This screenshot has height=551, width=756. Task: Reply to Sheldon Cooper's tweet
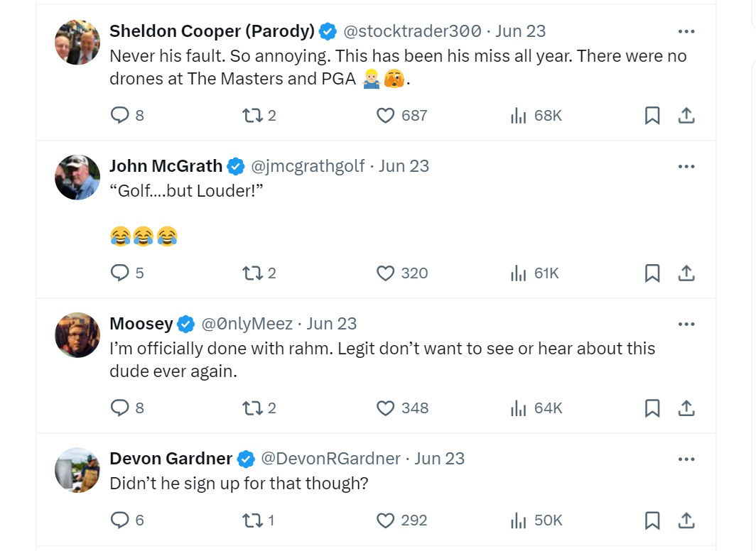120,115
